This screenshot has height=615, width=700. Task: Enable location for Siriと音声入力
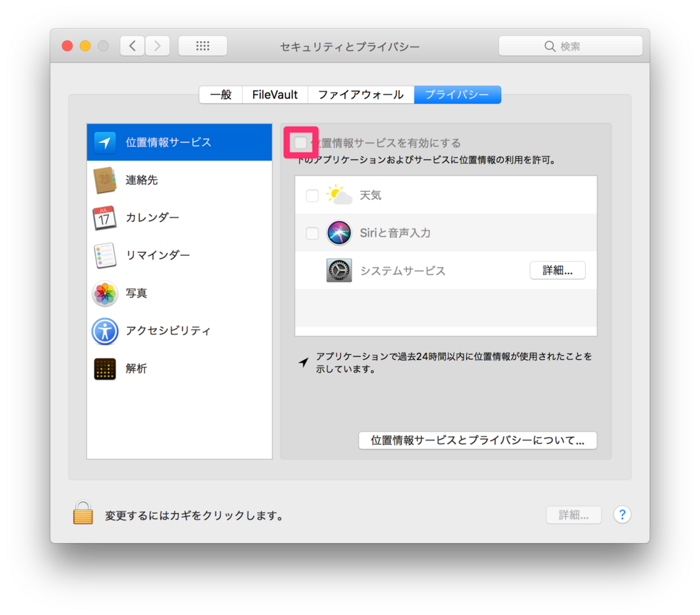click(x=312, y=233)
